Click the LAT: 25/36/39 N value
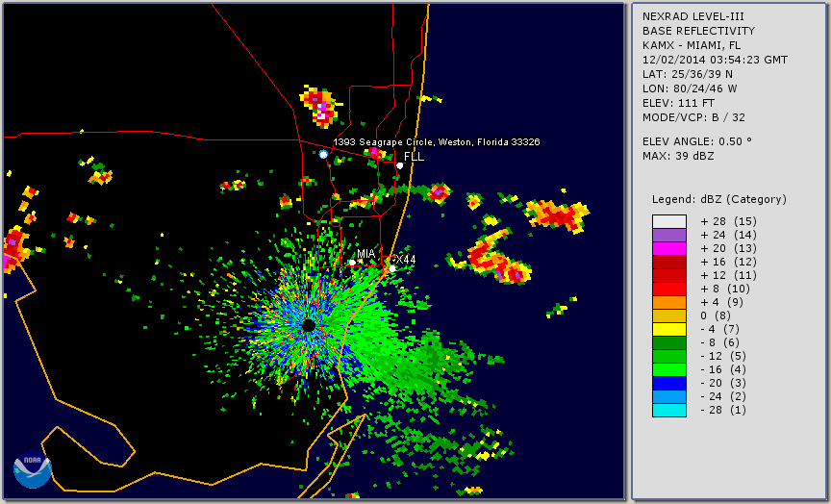Viewport: 831px width, 504px height. click(x=688, y=74)
